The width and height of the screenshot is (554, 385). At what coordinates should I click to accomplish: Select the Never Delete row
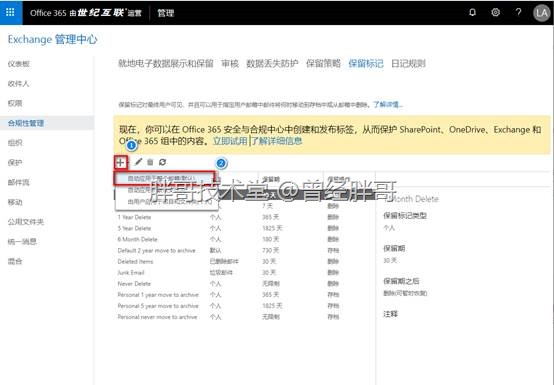click(x=244, y=284)
